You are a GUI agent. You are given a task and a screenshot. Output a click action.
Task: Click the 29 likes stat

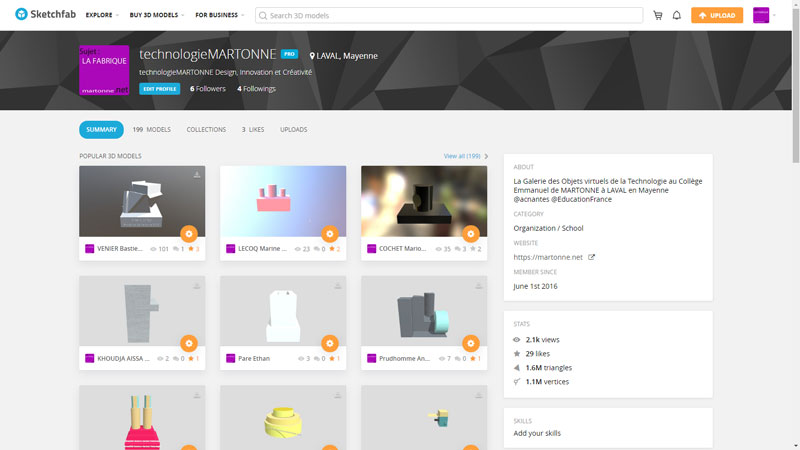(538, 354)
